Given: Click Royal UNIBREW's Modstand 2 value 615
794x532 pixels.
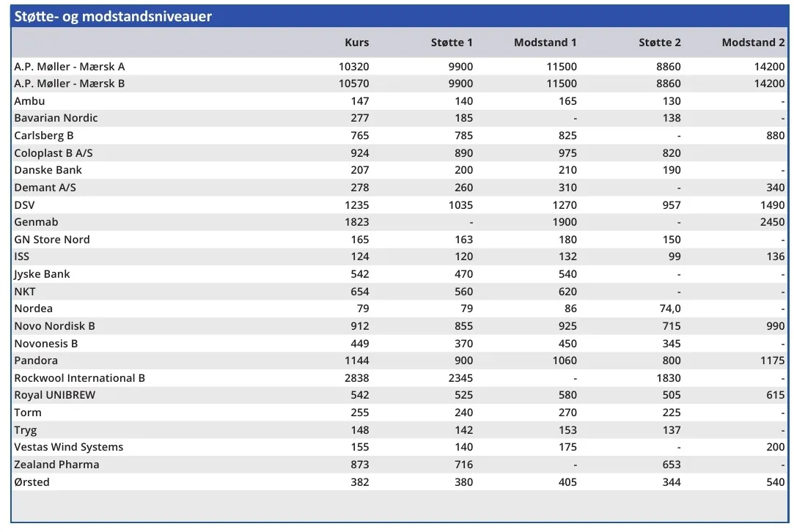Looking at the screenshot, I should [775, 395].
